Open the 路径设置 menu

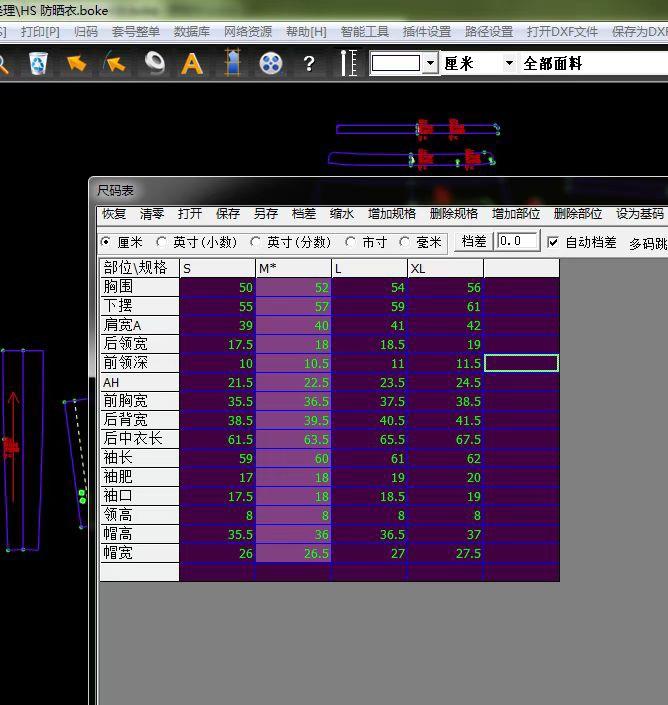pyautogui.click(x=489, y=32)
